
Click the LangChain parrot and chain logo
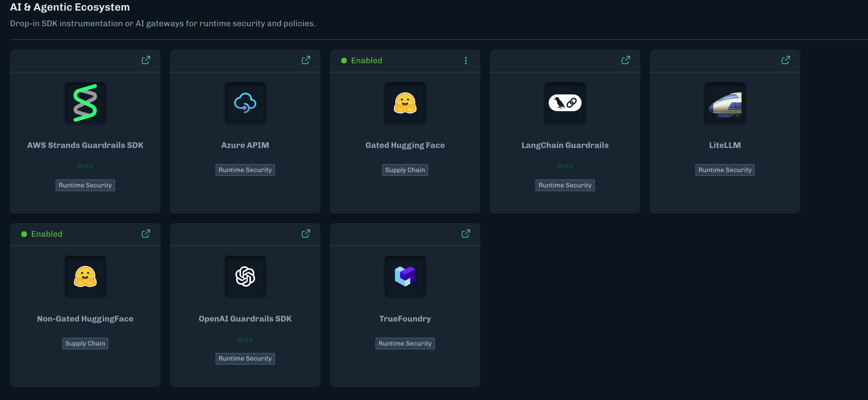(565, 103)
